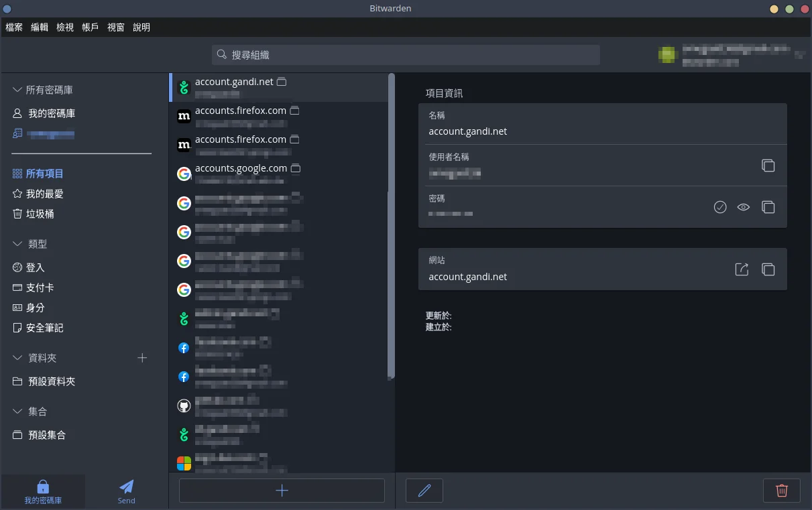Open the account switcher avatar

(666, 55)
